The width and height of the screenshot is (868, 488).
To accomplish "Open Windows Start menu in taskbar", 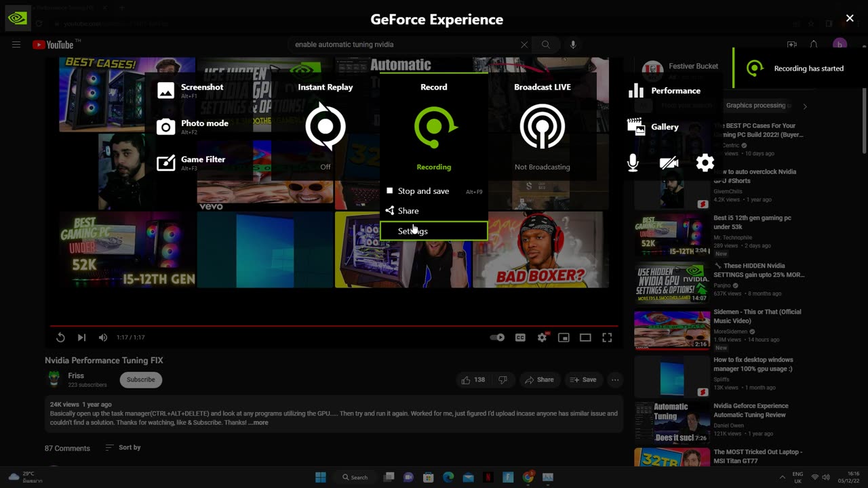I will 321,477.
